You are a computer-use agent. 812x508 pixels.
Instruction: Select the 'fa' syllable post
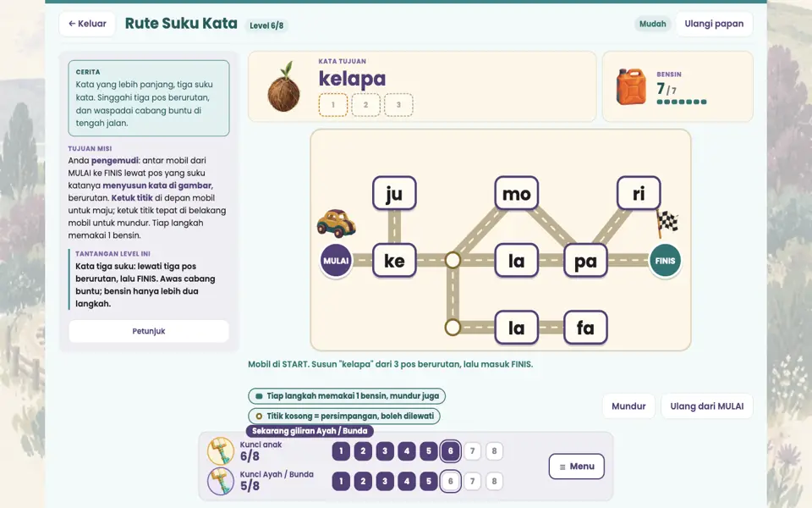pyautogui.click(x=585, y=327)
